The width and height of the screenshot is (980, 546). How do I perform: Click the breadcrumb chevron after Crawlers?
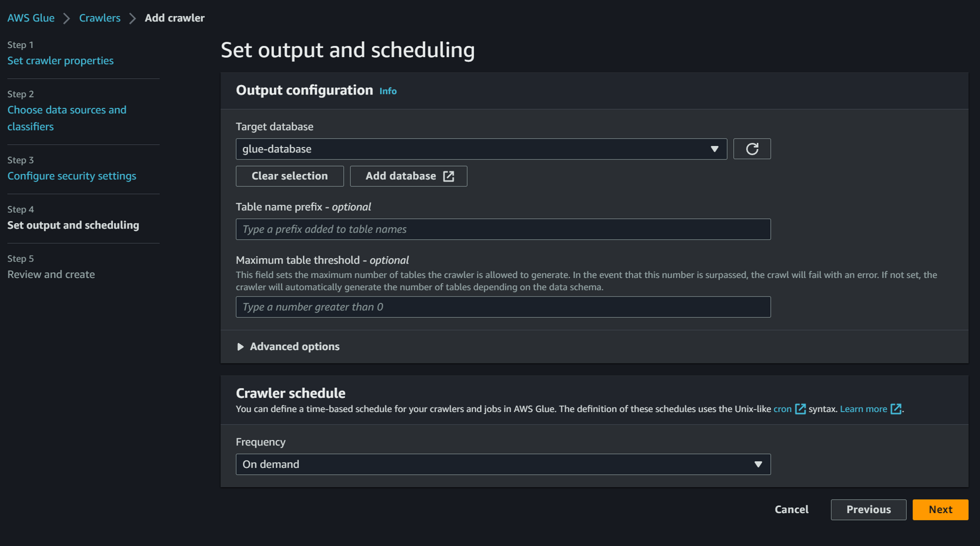[132, 18]
